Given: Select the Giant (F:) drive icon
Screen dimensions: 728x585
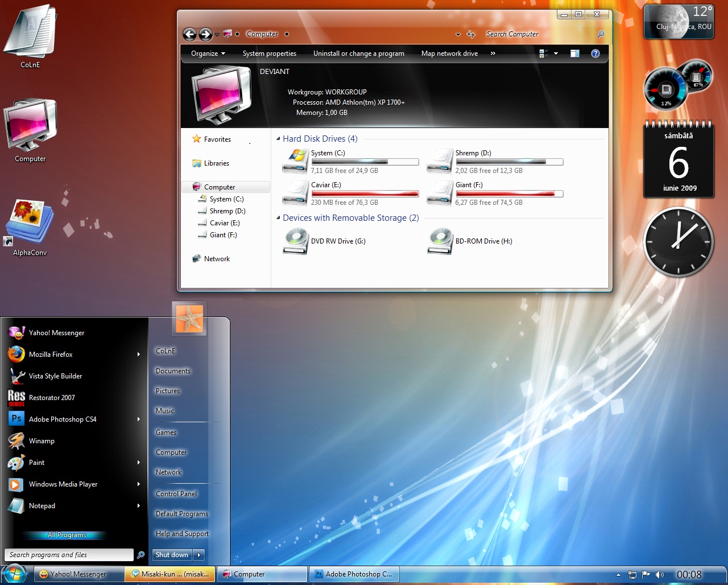Looking at the screenshot, I should (x=440, y=193).
